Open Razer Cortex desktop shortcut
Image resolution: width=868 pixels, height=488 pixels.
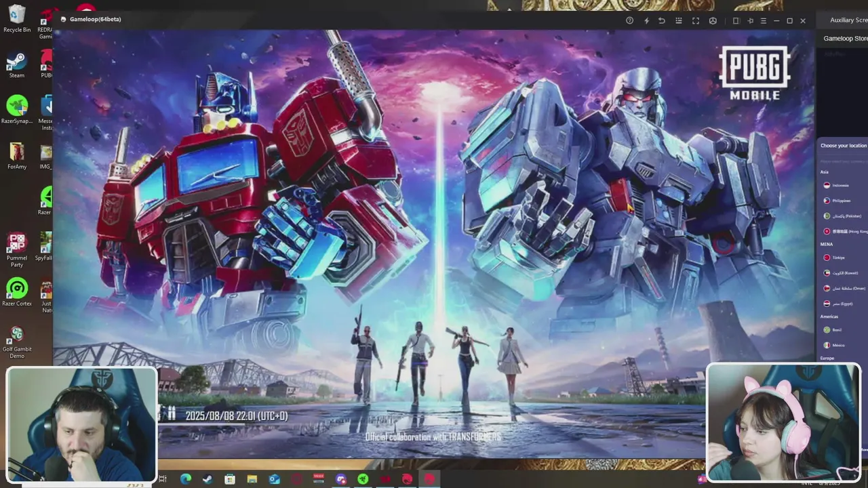click(x=17, y=292)
